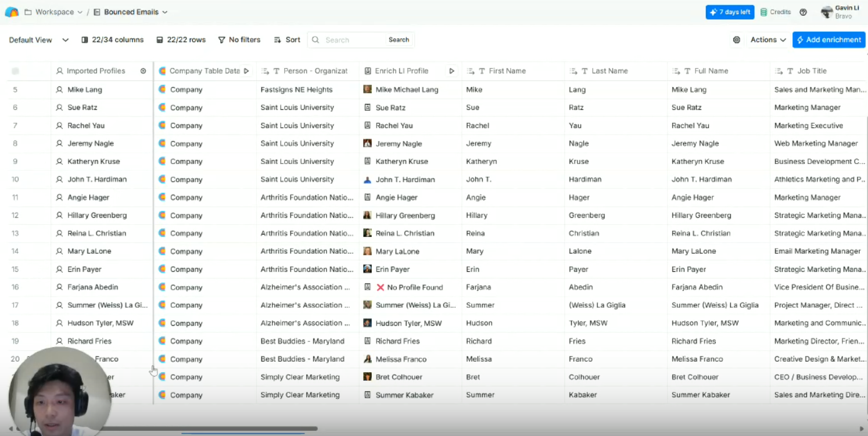868x436 pixels.
Task: Toggle the select-all rows checkbox
Action: [x=15, y=71]
